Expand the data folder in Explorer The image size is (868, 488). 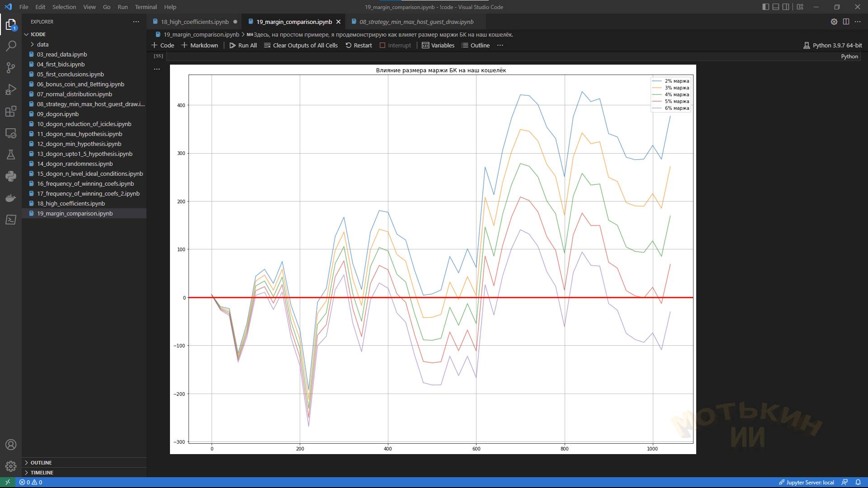click(x=43, y=44)
